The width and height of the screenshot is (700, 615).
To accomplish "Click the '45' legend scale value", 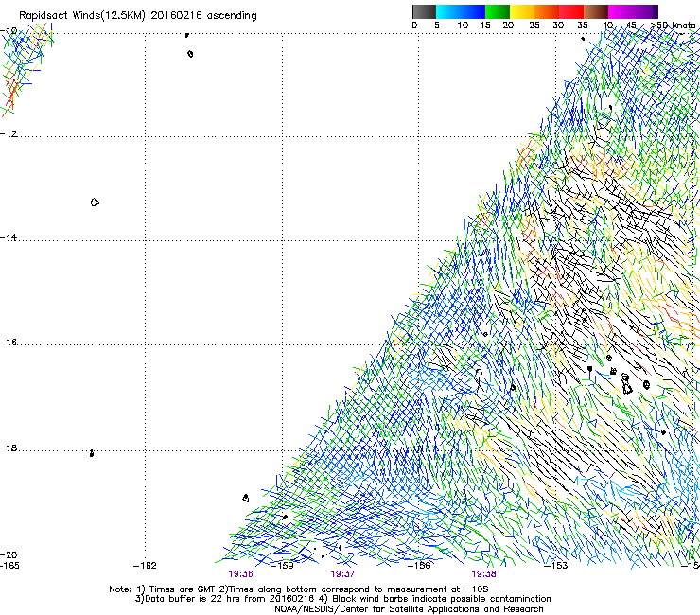I will click(x=631, y=26).
